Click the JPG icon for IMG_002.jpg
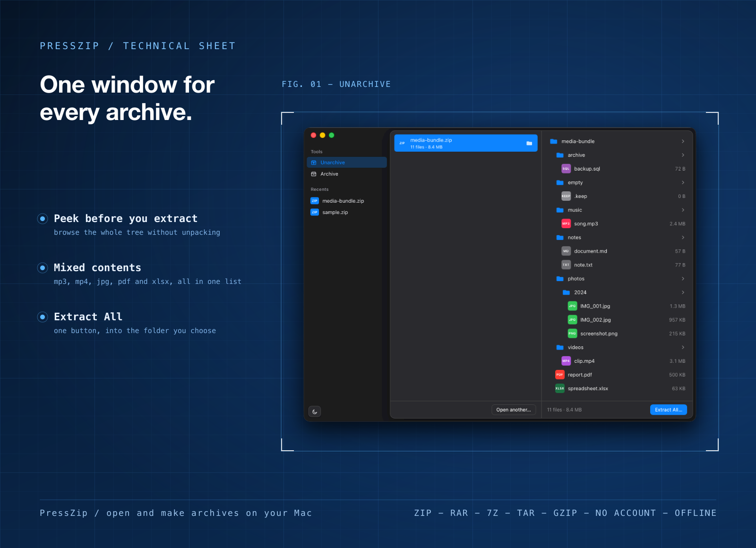Screen dimensions: 756x548 [x=572, y=320]
